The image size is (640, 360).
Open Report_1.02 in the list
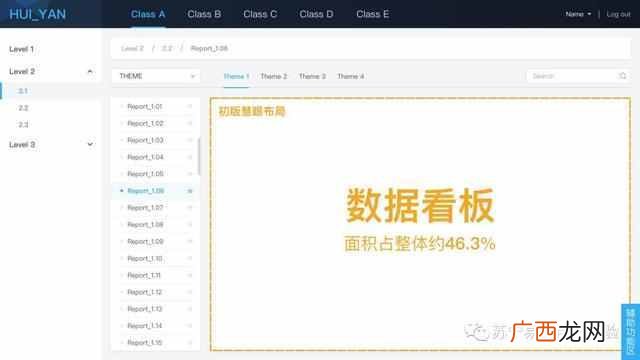pos(145,123)
